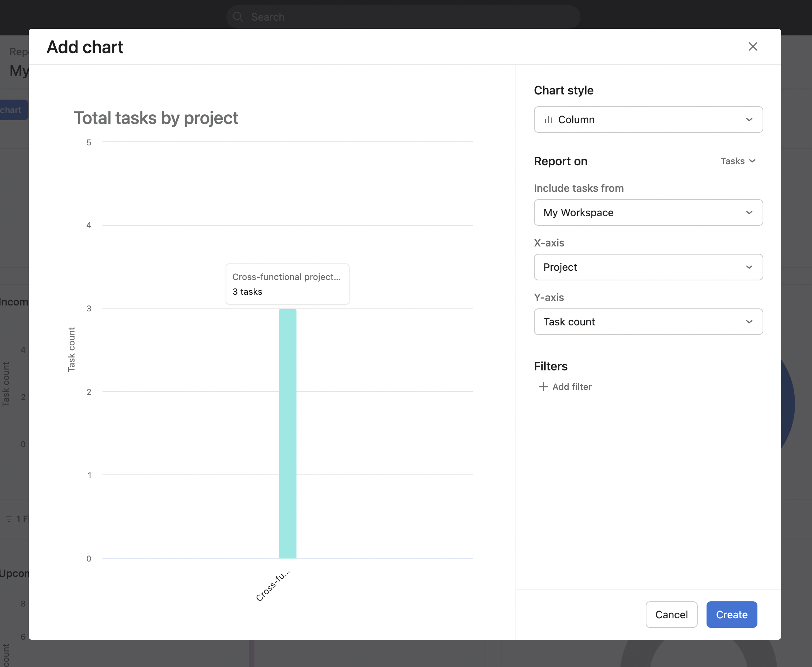Click the Cross-fu... x-axis label
This screenshot has height=667, width=812.
click(273, 585)
